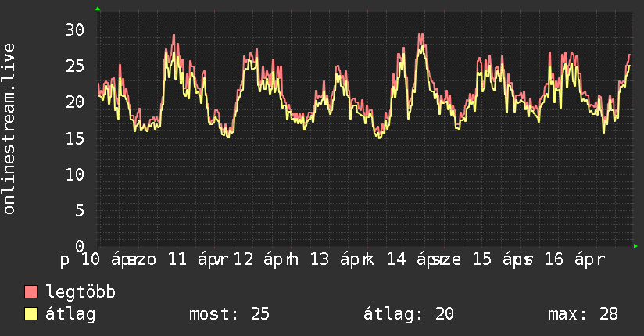Click the y-axis label 25
Screen dimensions: 644x336
[75, 66]
